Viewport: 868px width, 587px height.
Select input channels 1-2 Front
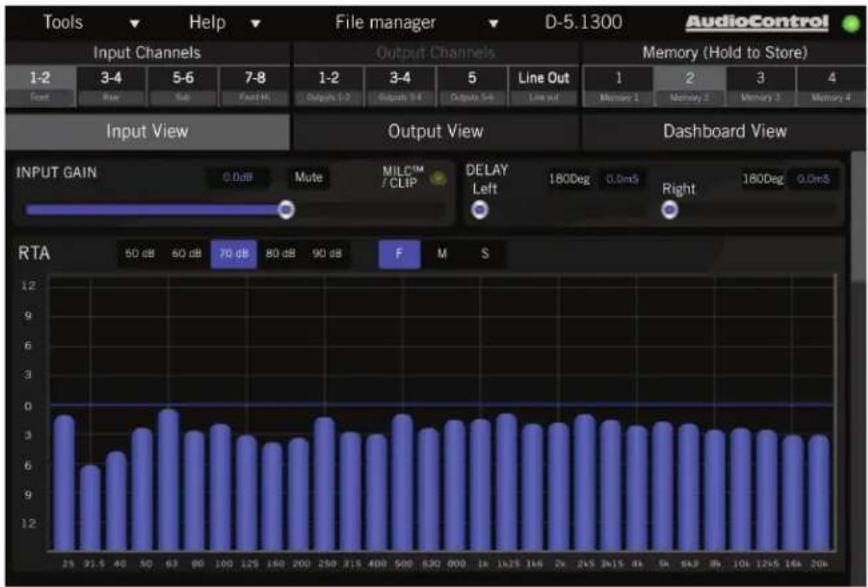pyautogui.click(x=40, y=86)
